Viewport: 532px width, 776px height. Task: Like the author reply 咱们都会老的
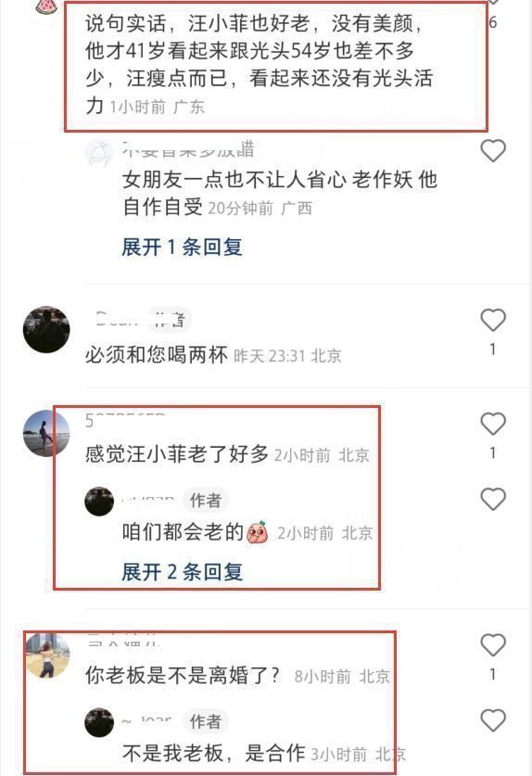[x=493, y=499]
